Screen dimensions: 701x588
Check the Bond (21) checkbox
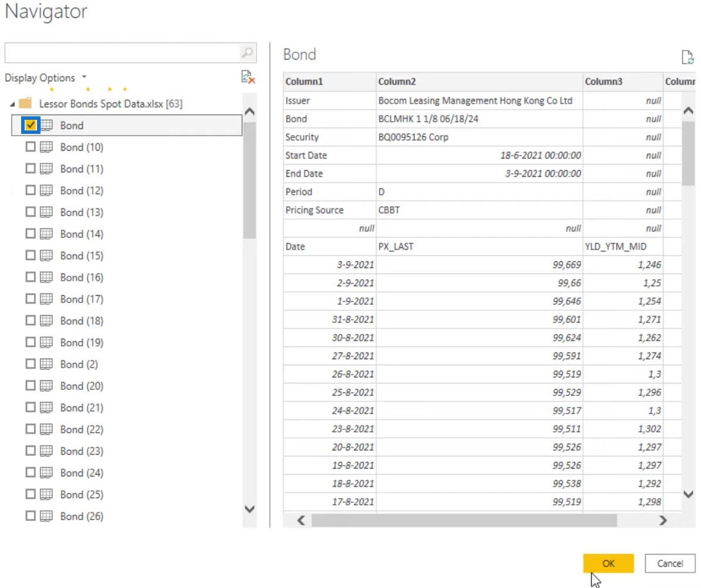31,407
